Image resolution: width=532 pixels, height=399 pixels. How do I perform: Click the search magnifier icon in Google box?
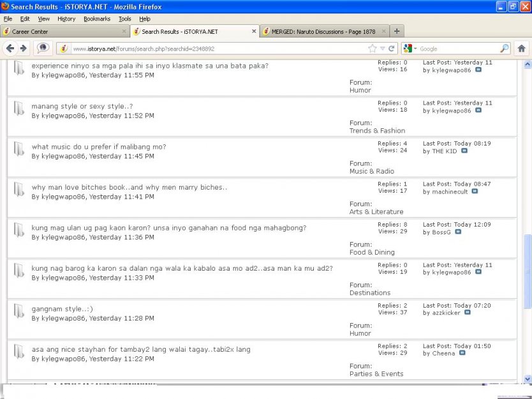coord(504,49)
